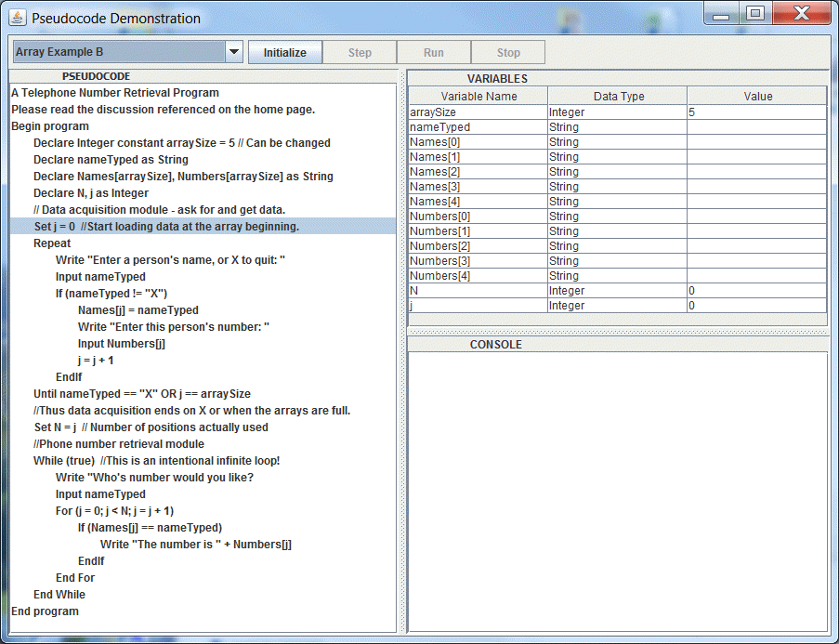Close the Pseudocode Demonstration window
Image resolution: width=839 pixels, height=644 pixels.
pyautogui.click(x=800, y=13)
